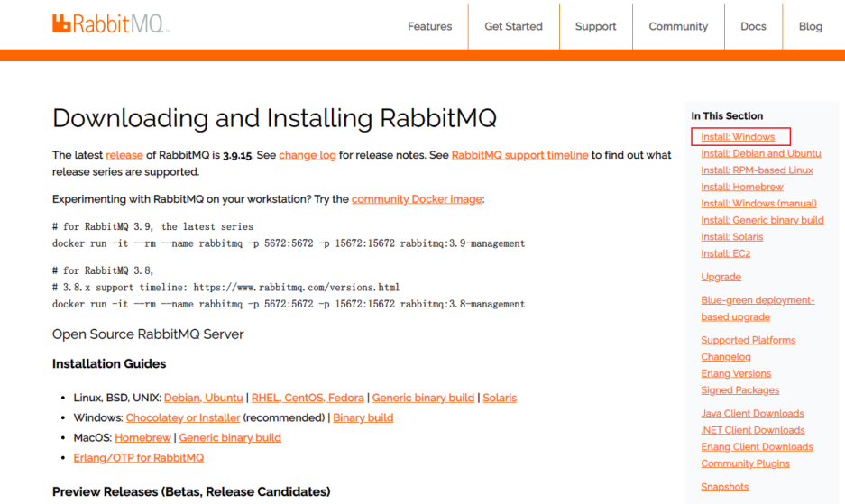Open 'Erlang Client Downloads' sidebar link
Screen dimensions: 845x504
click(x=757, y=447)
